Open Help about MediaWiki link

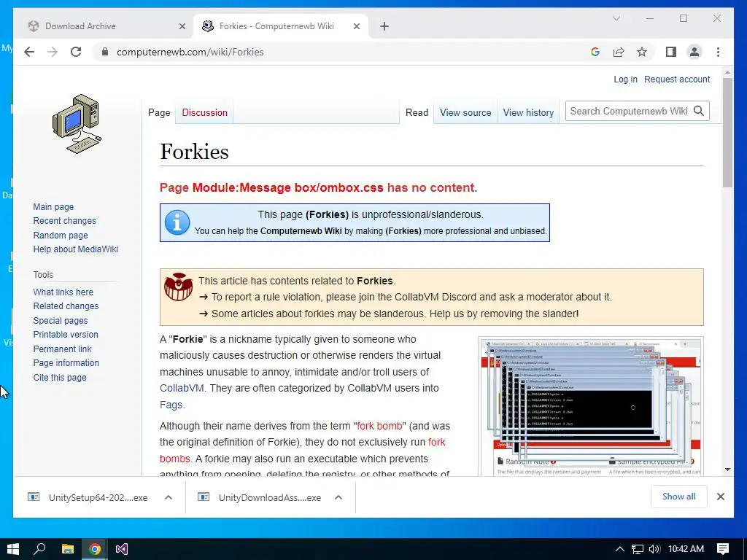pyautogui.click(x=75, y=249)
